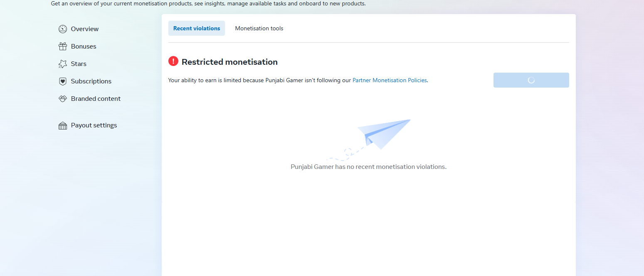
Task: Open Stars label from the sidebar
Action: click(x=79, y=64)
